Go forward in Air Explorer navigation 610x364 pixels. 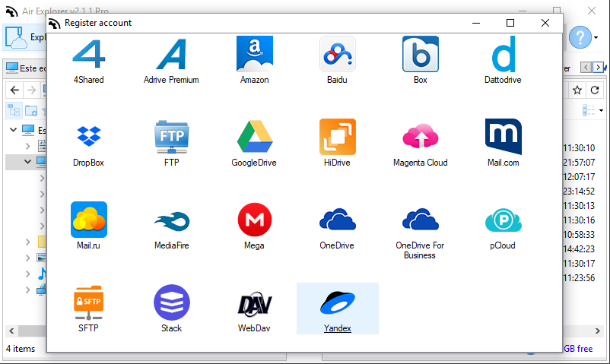pos(31,90)
